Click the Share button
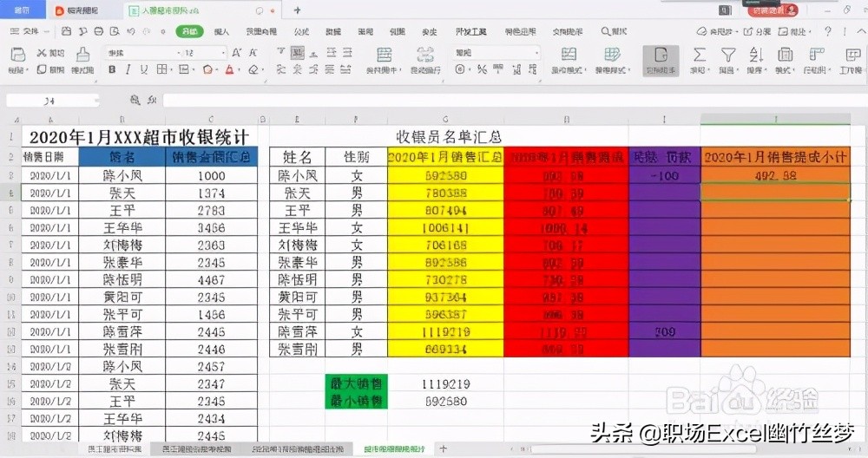This screenshot has height=458, width=868. 757,31
